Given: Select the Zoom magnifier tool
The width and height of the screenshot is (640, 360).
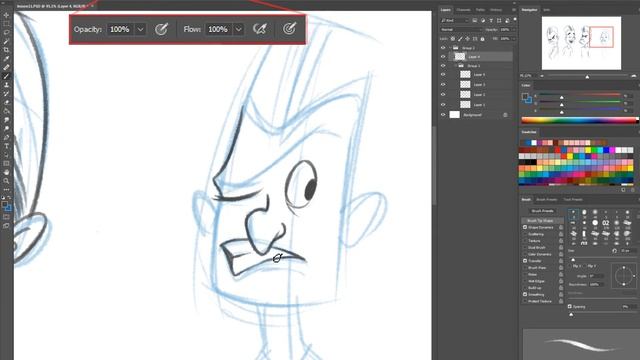Looking at the screenshot, I should pos(6,181).
